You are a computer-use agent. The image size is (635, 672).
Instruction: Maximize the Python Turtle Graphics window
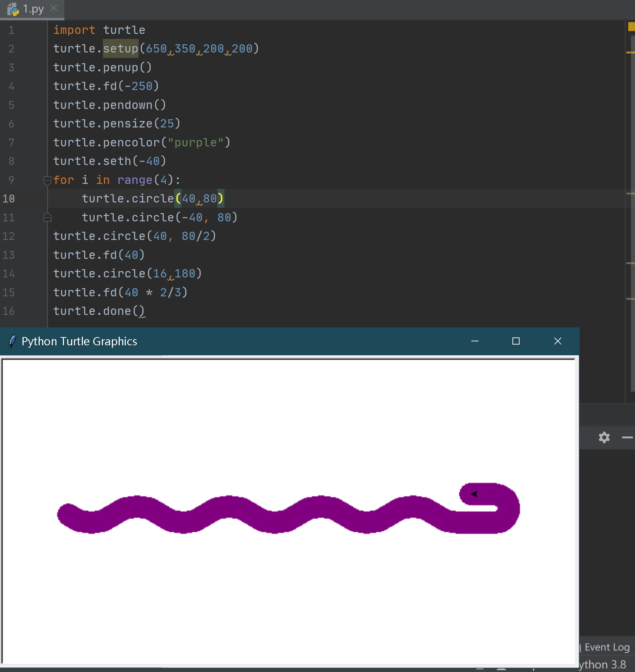tap(516, 341)
